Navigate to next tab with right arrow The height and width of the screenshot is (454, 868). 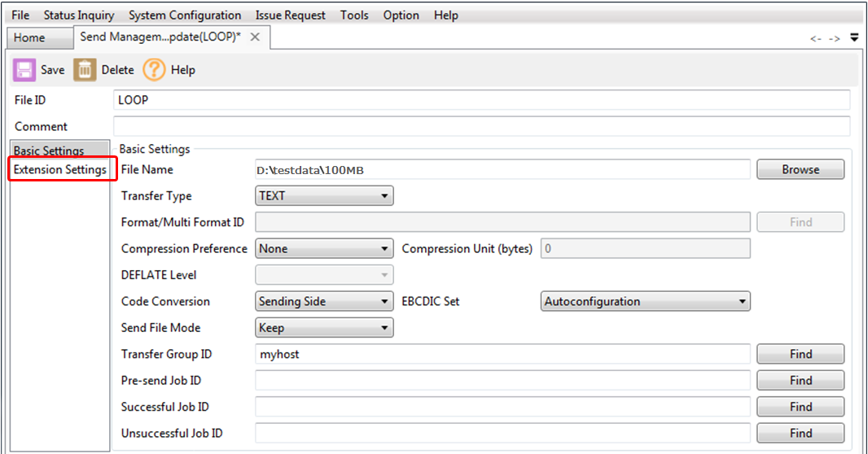coord(834,38)
